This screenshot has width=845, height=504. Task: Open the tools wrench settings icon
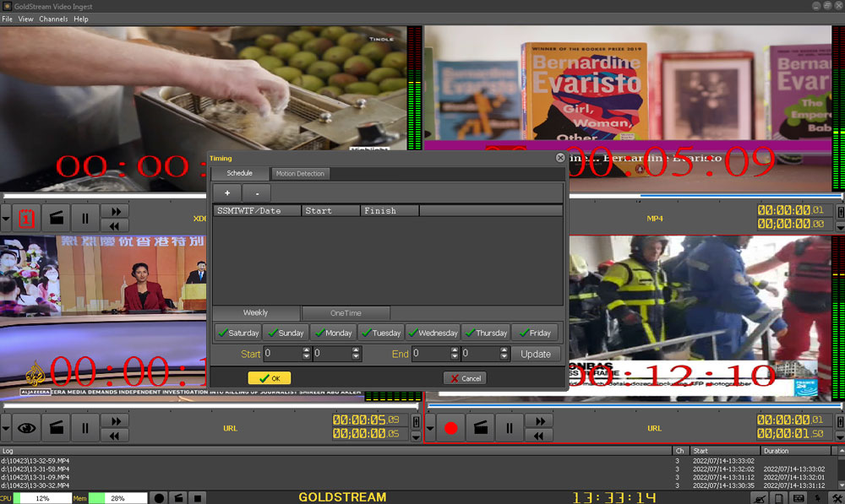[837, 499]
